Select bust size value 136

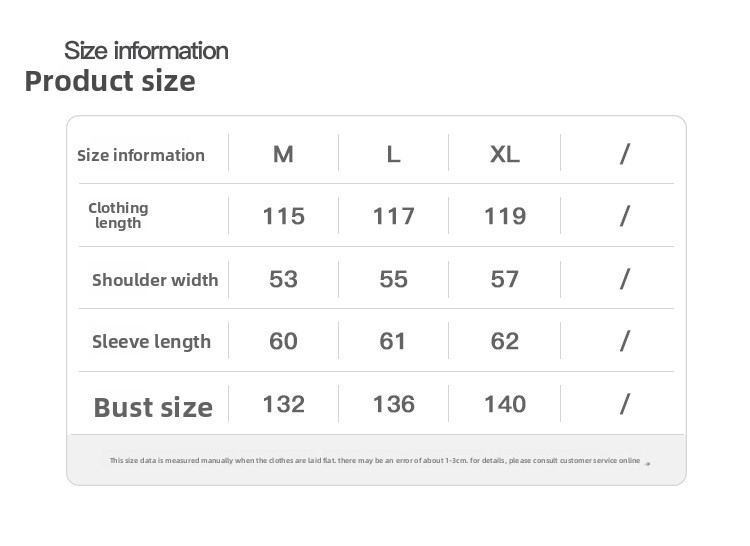pyautogui.click(x=393, y=404)
